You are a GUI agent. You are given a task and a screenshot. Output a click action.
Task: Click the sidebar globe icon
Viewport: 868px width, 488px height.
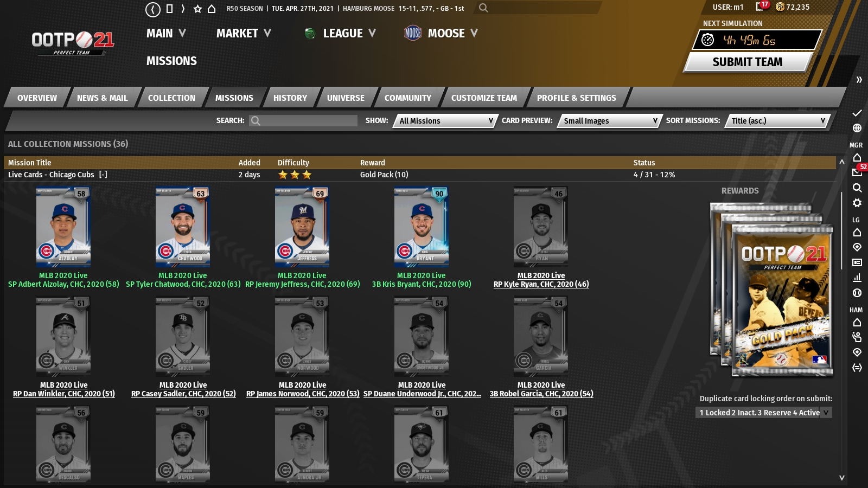[x=857, y=128]
